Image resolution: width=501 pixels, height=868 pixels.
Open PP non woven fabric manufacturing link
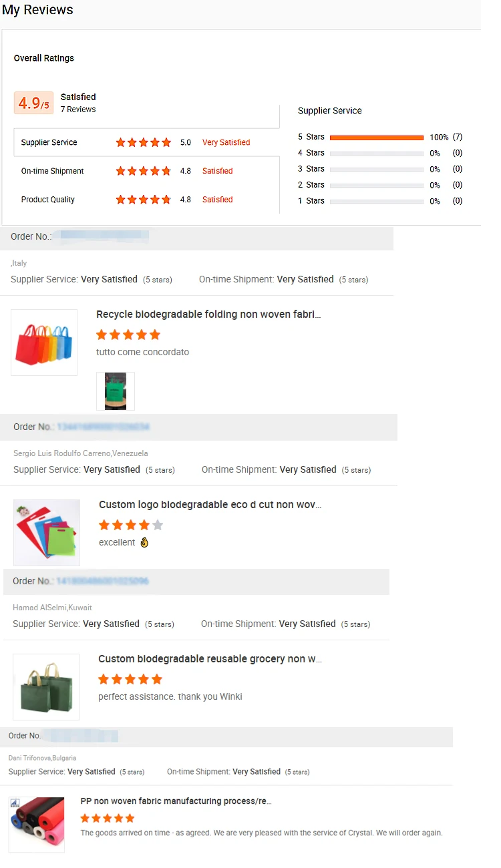pyautogui.click(x=176, y=801)
